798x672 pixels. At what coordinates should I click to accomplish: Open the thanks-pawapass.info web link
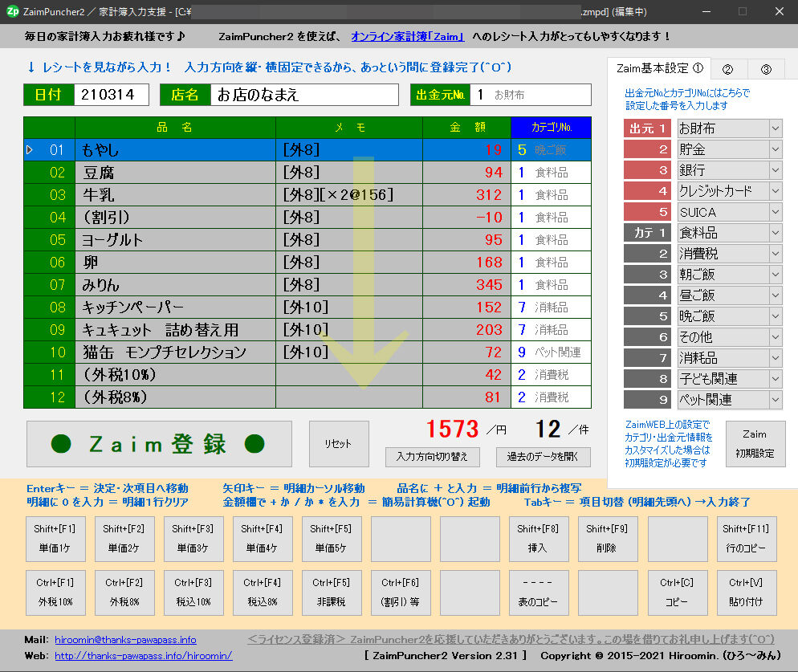144,656
